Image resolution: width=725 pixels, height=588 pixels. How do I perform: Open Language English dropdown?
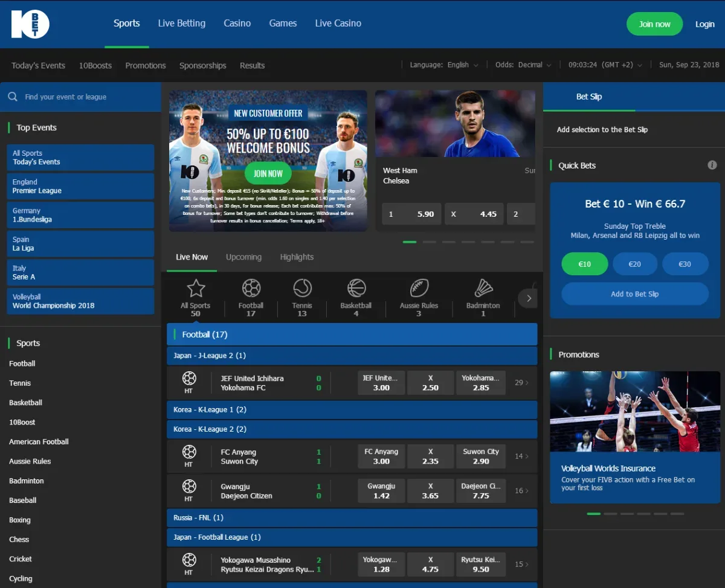(444, 65)
